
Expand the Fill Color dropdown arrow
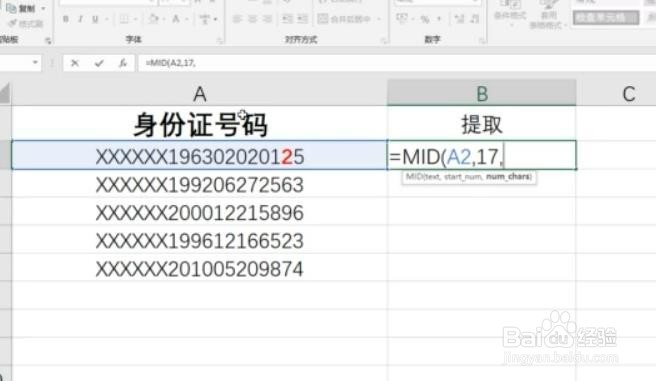point(164,19)
